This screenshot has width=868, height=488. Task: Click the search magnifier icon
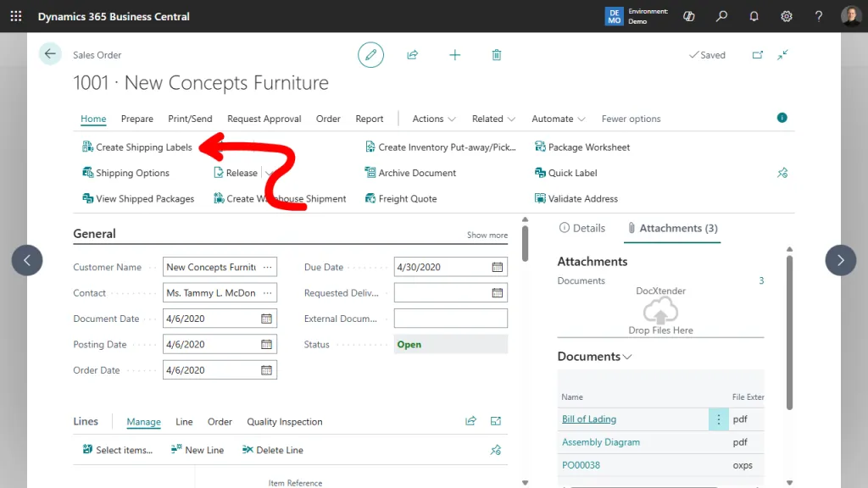tap(721, 16)
